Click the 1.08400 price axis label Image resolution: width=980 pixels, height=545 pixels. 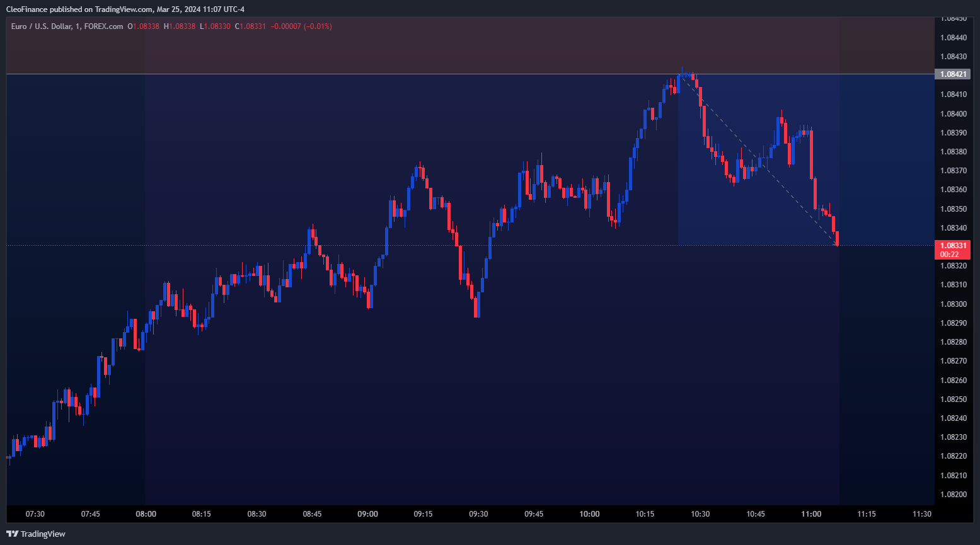(953, 113)
